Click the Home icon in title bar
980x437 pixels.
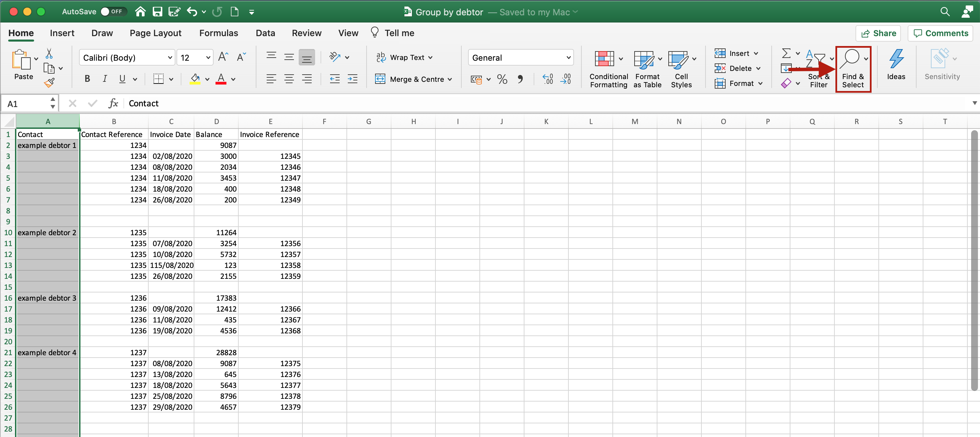click(140, 12)
